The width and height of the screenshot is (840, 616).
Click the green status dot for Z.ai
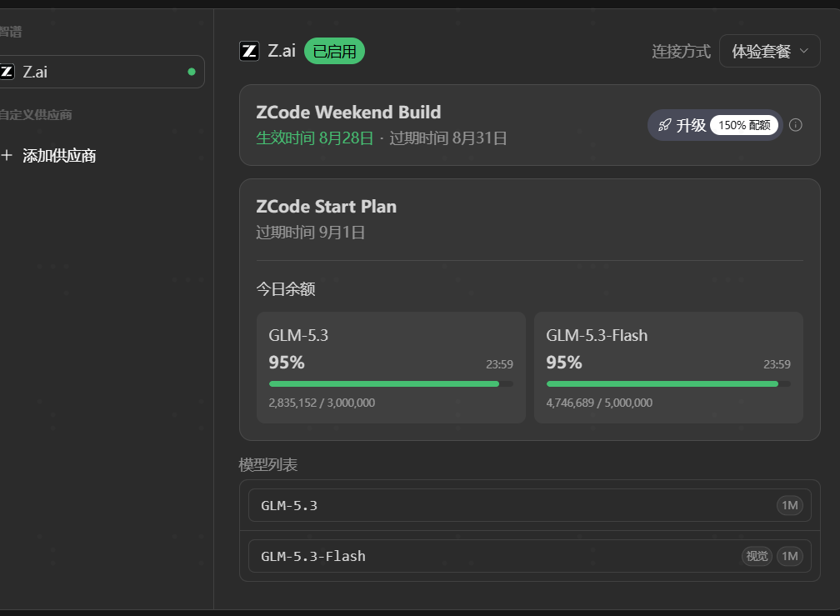click(192, 72)
